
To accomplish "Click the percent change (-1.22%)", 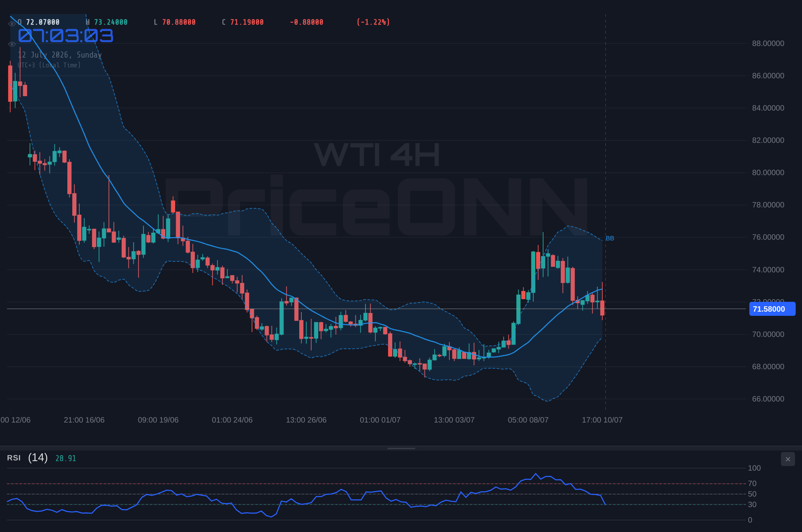I will click(x=373, y=22).
